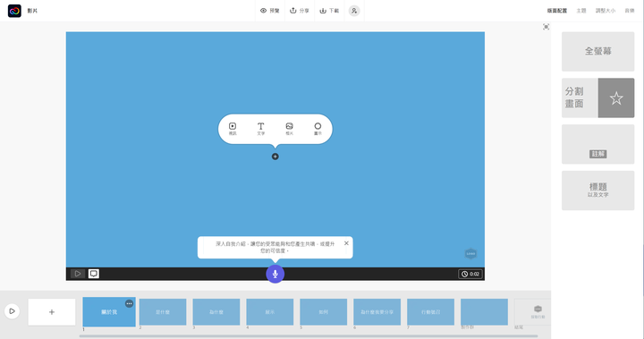Select the 為什麼我要分享 slide
The height and width of the screenshot is (339, 644).
click(x=377, y=312)
